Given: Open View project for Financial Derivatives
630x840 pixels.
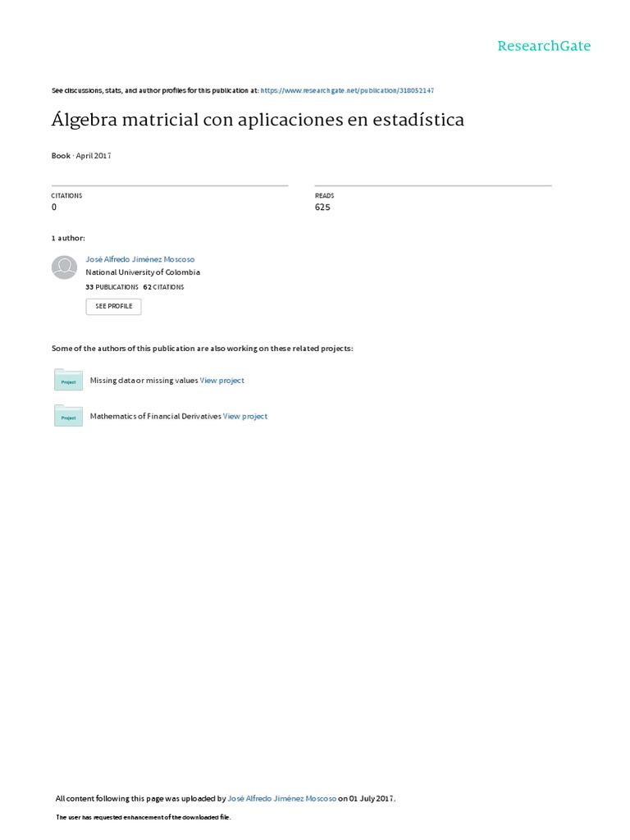Looking at the screenshot, I should 245,417.
